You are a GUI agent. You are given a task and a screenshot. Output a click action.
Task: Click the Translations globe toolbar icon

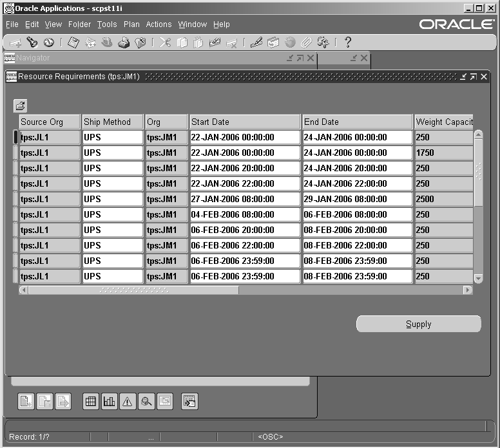[x=290, y=42]
